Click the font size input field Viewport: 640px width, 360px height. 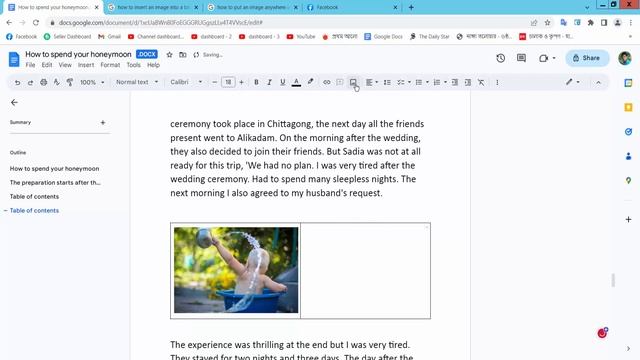[228, 82]
